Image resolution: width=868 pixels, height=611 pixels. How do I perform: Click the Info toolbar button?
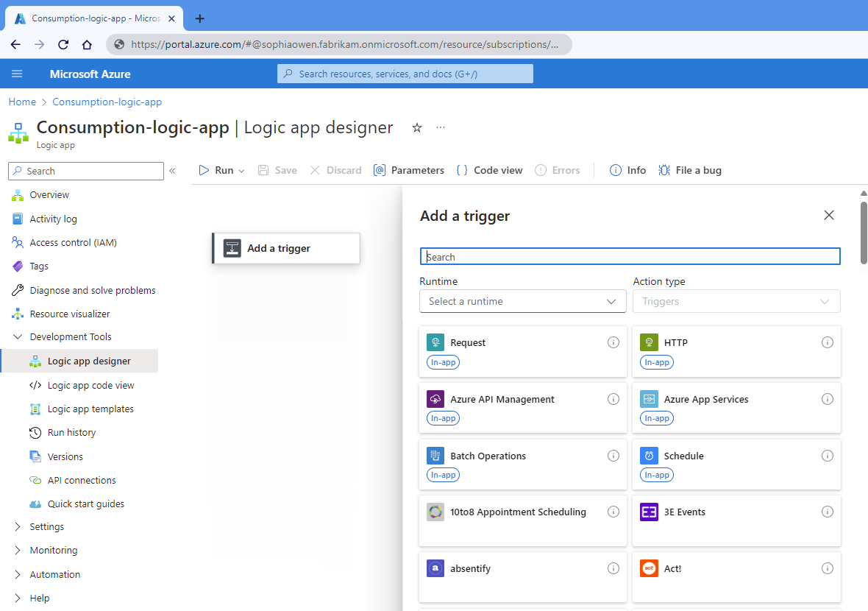[x=627, y=170]
